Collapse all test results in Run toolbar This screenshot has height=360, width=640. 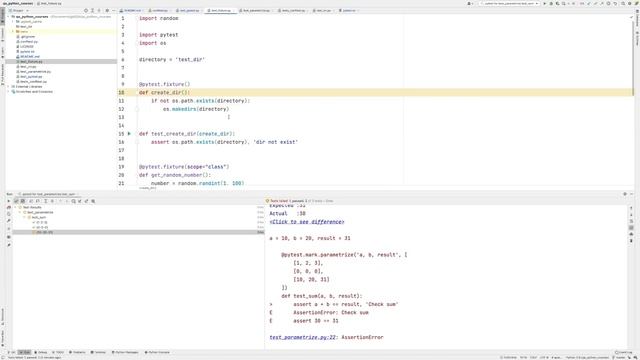52,201
